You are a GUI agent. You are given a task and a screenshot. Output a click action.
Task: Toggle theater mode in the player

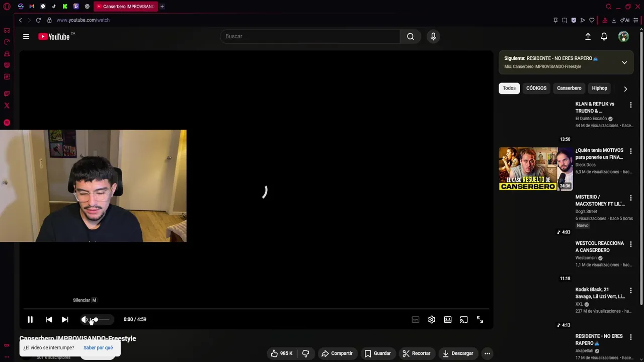[448, 320]
